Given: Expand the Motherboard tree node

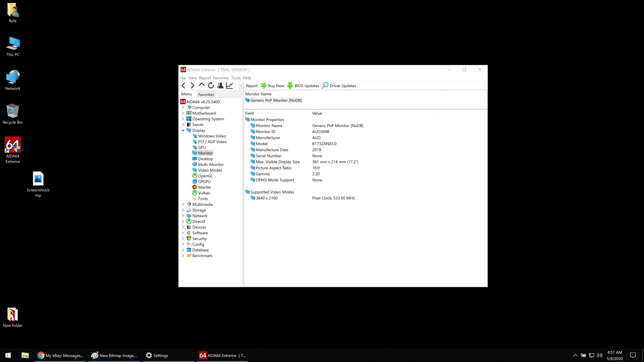Looking at the screenshot, I should (x=183, y=113).
